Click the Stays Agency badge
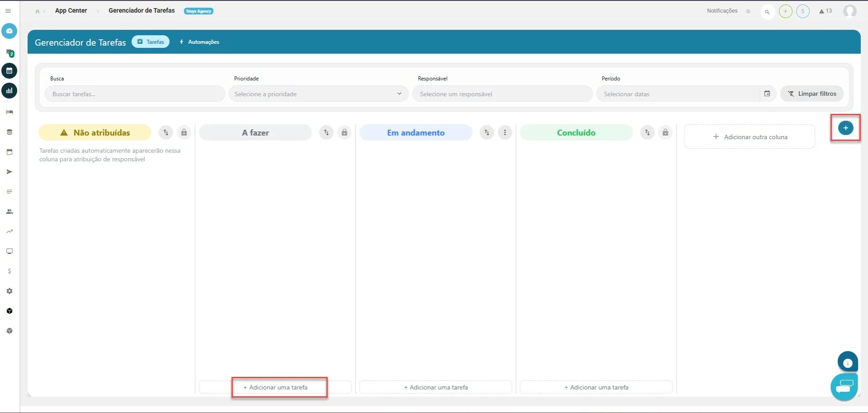The height and width of the screenshot is (413, 868). pos(199,11)
